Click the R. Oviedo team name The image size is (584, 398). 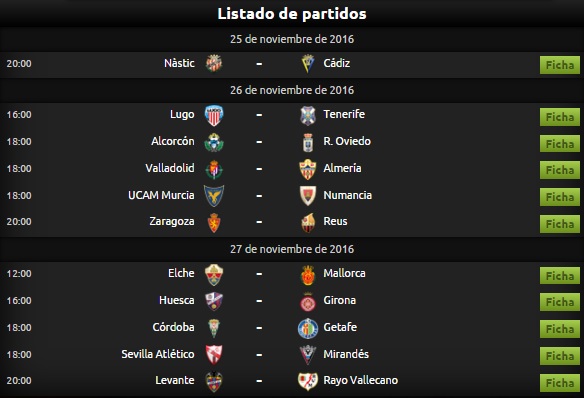coord(347,141)
